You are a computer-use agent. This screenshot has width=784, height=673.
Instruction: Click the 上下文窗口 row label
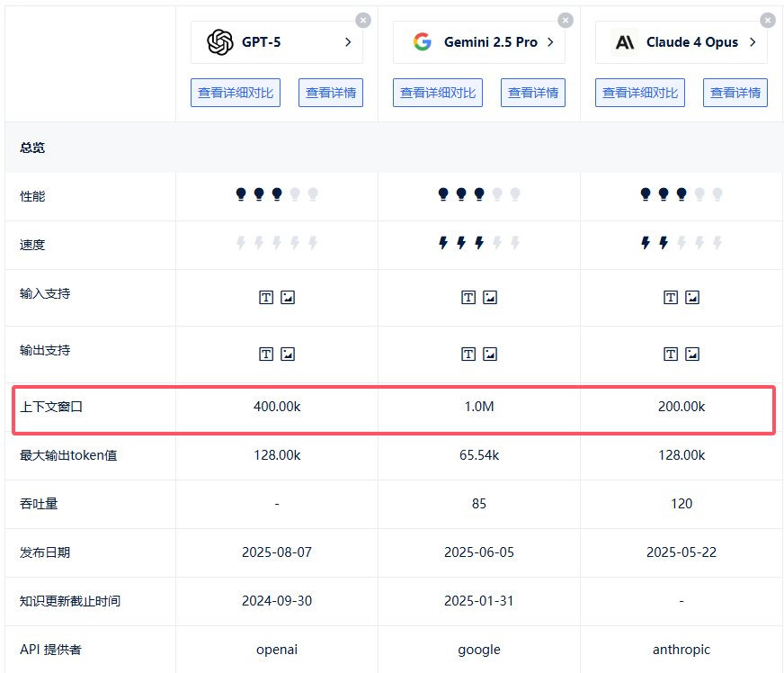51,407
